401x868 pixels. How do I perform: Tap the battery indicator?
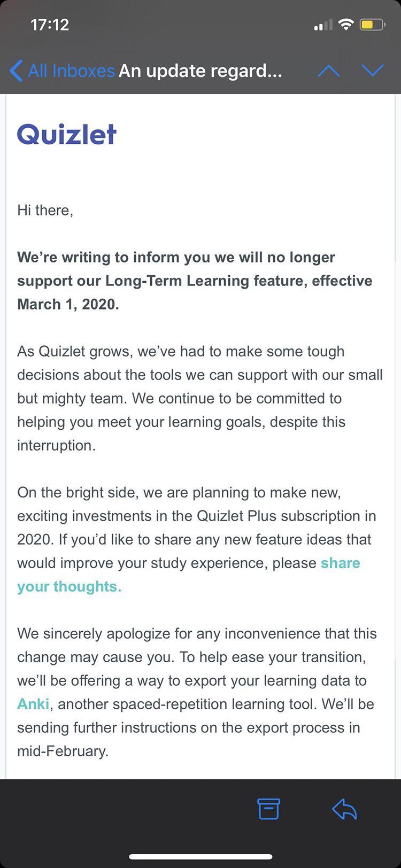372,24
